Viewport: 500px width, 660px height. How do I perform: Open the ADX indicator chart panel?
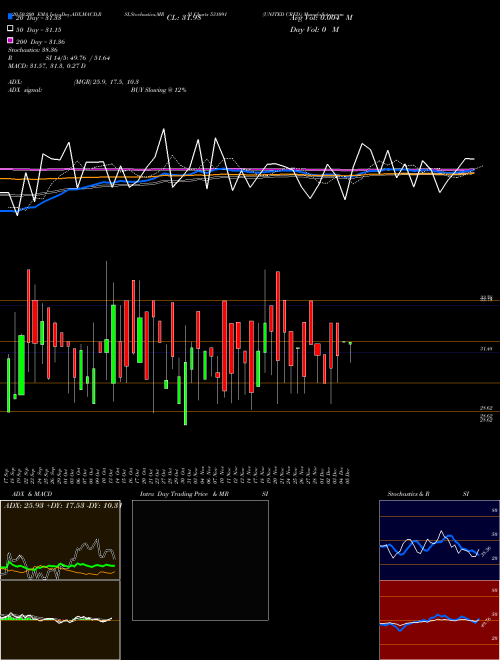(60, 540)
